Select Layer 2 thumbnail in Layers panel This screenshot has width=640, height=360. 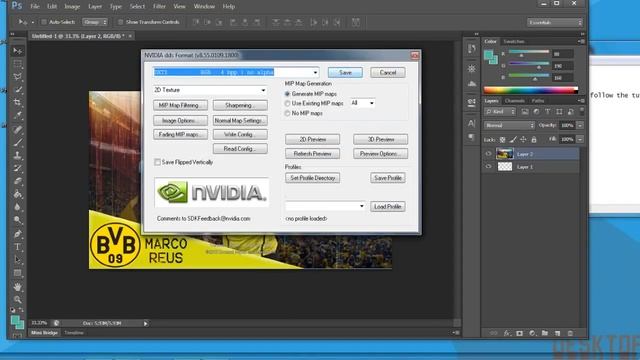click(x=504, y=154)
